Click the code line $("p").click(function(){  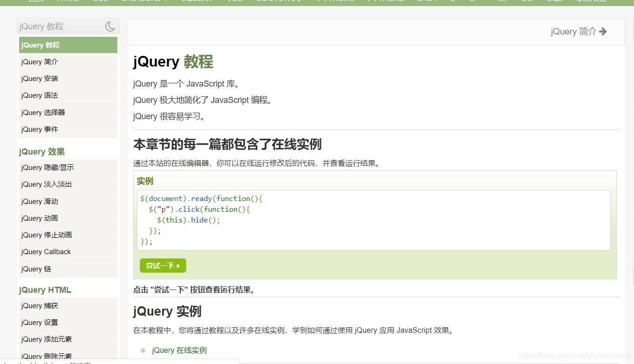tap(199, 209)
